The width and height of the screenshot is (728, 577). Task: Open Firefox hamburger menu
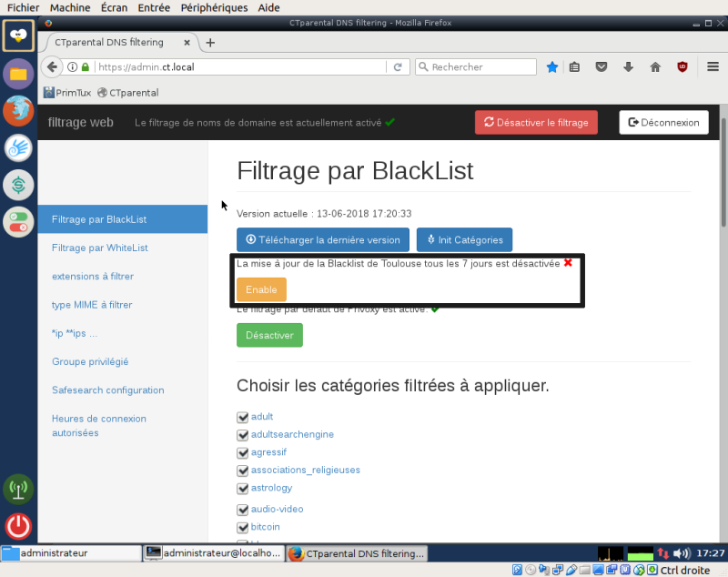[x=713, y=66]
